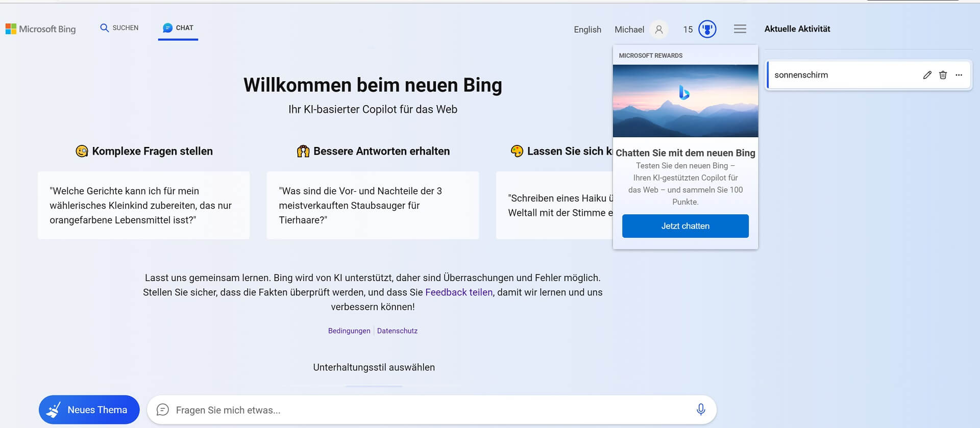This screenshot has width=980, height=428.
Task: Open Michael's account name link
Action: [629, 30]
